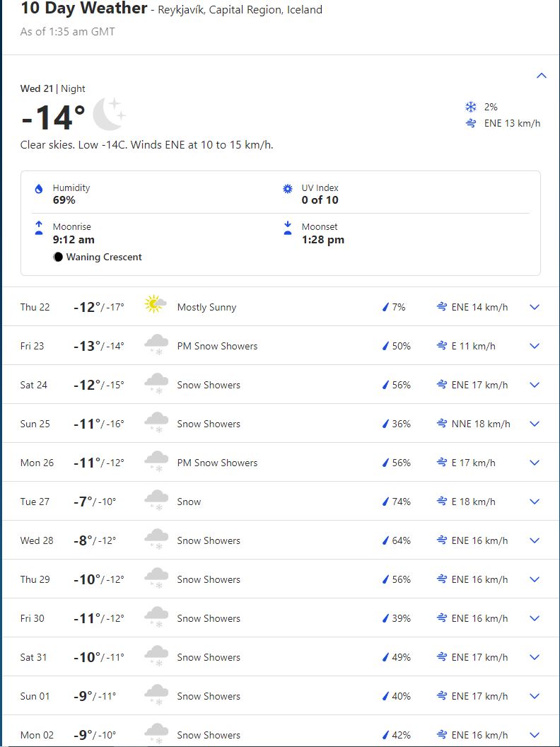Select the Sun 01 forecast row
The image size is (560, 747).
coord(280,695)
